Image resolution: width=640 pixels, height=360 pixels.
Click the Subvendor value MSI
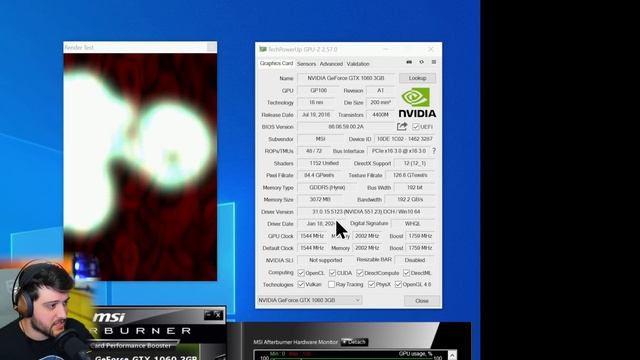coord(320,139)
